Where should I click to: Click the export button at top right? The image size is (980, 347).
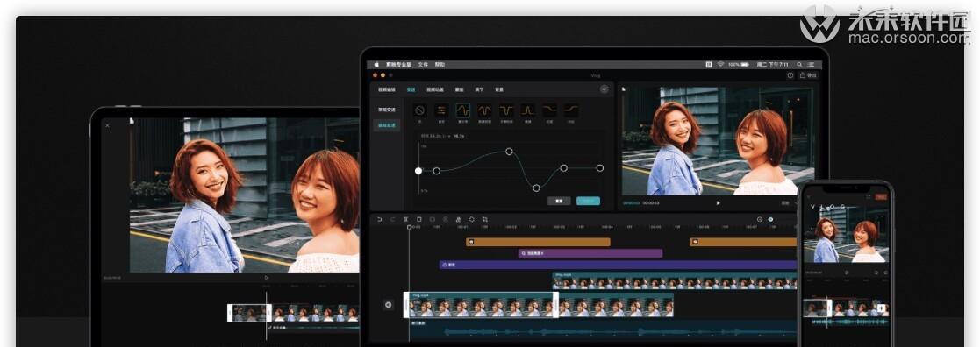pyautogui.click(x=808, y=75)
